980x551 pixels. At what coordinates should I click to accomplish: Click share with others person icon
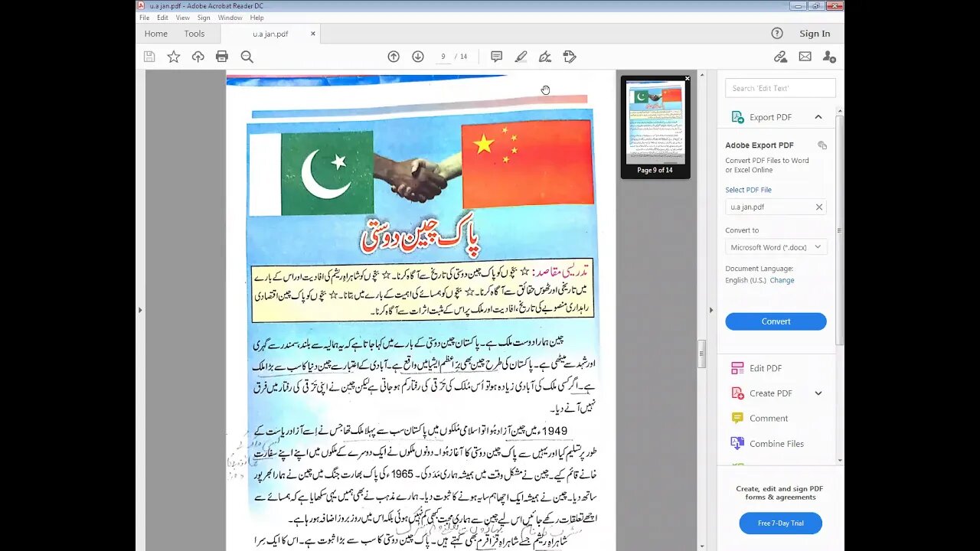pyautogui.click(x=829, y=57)
